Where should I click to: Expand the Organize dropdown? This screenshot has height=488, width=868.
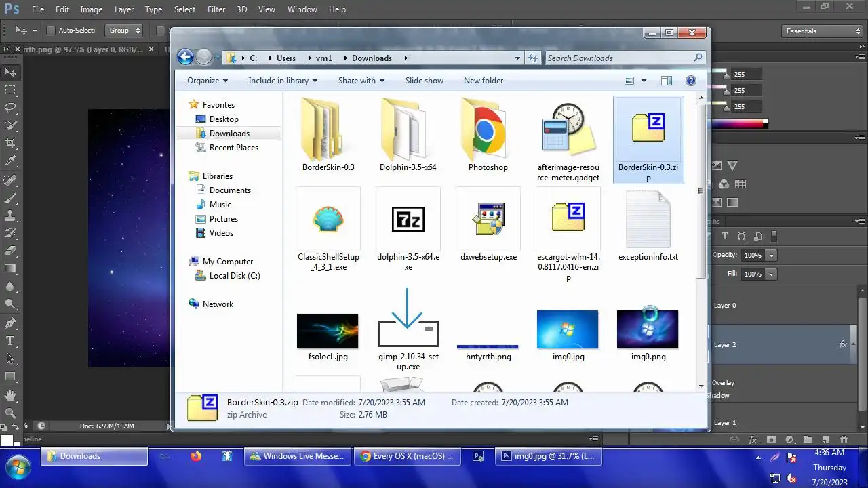tap(208, 81)
